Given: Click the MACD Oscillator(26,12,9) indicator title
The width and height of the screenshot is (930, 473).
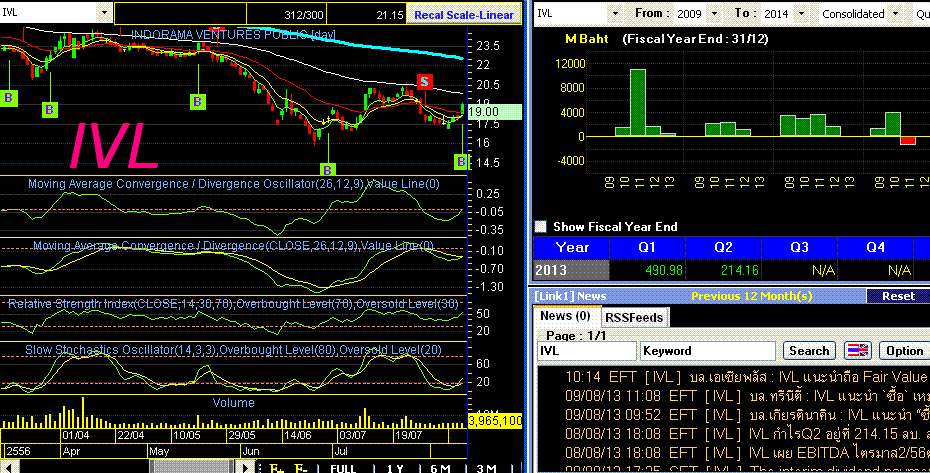Looking at the screenshot, I should point(234,184).
